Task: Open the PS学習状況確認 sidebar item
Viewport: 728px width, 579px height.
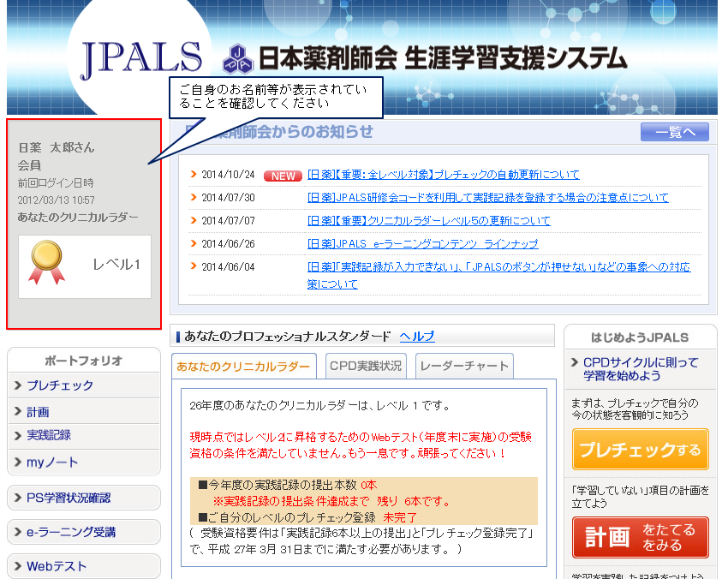Action: point(84,498)
